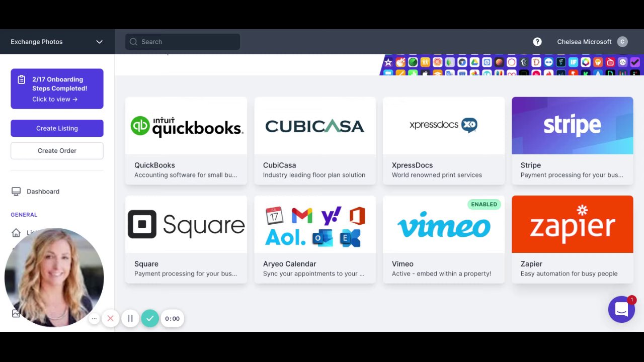Image resolution: width=644 pixels, height=362 pixels.
Task: Click the Create Order button
Action: tap(57, 150)
